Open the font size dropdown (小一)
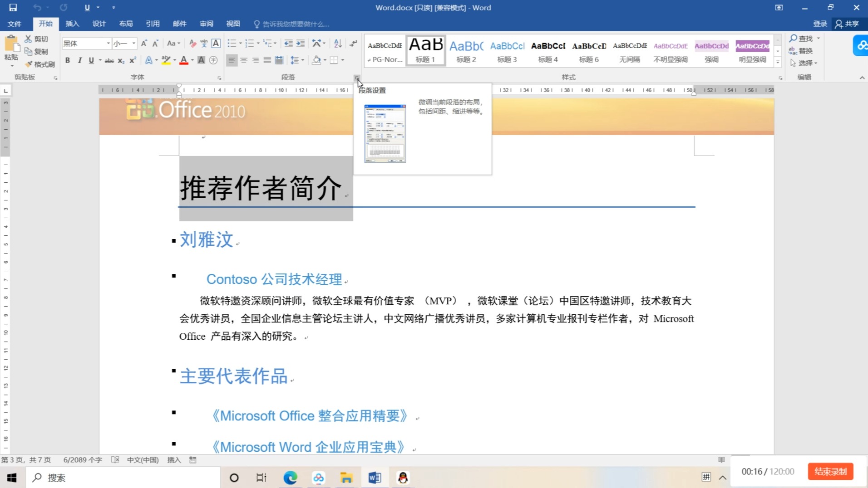 pos(133,44)
